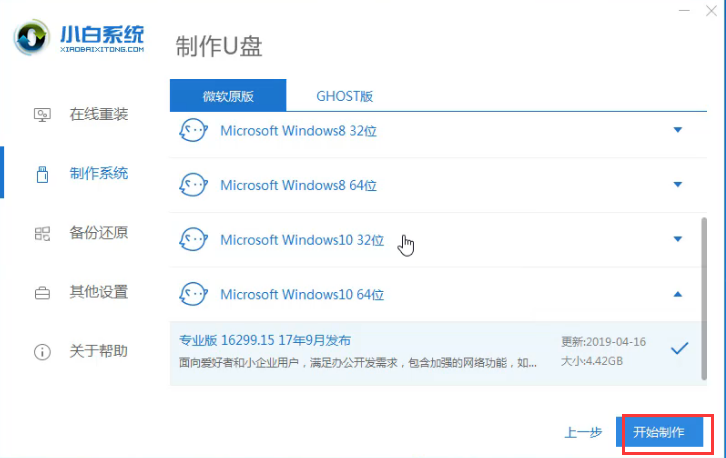726x458 pixels.
Task: Select the 专业版 16299.15 edition entry
Action: 370,350
